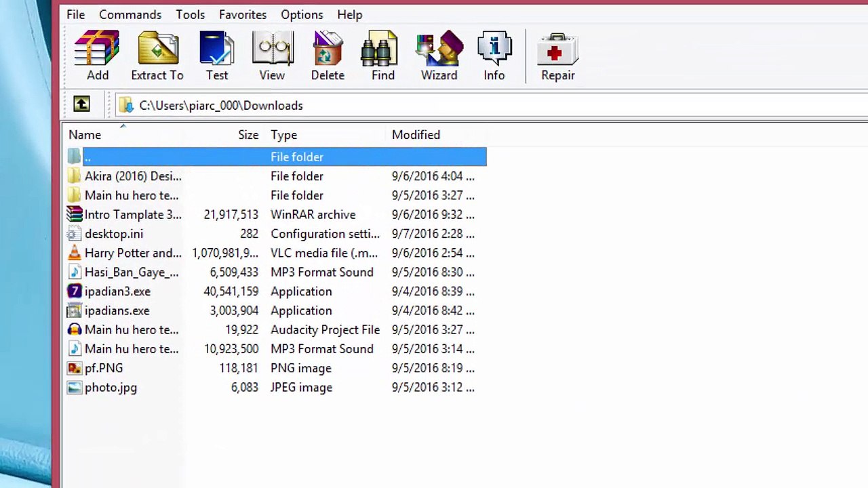Viewport: 868px width, 488px height.
Task: Open the Commands menu
Action: pyautogui.click(x=130, y=14)
